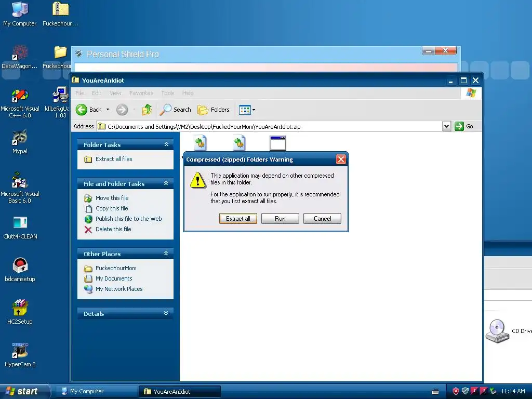Click the address bar path field
The width and height of the screenshot is (532, 399).
point(270,127)
